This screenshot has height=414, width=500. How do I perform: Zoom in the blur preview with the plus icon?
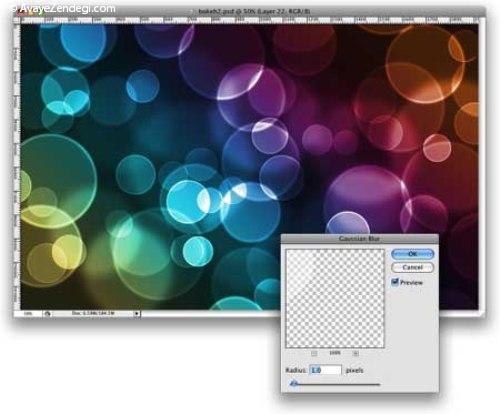[x=356, y=353]
